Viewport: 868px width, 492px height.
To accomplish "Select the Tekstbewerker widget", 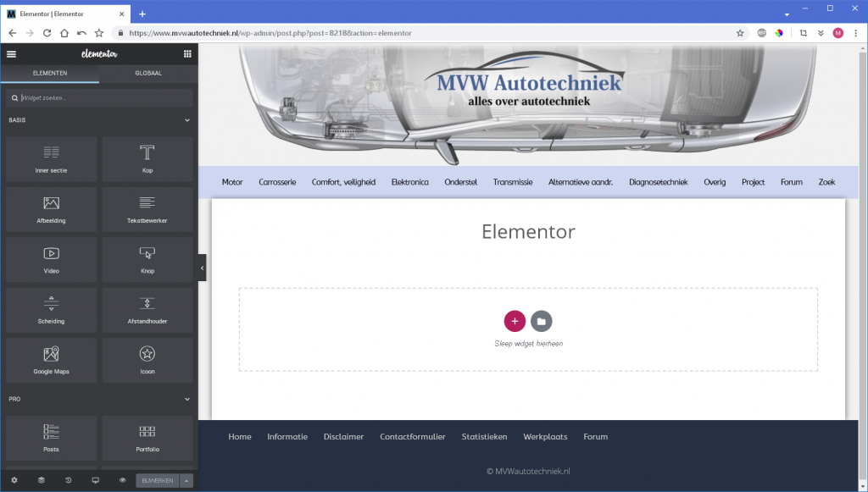I will pos(147,209).
